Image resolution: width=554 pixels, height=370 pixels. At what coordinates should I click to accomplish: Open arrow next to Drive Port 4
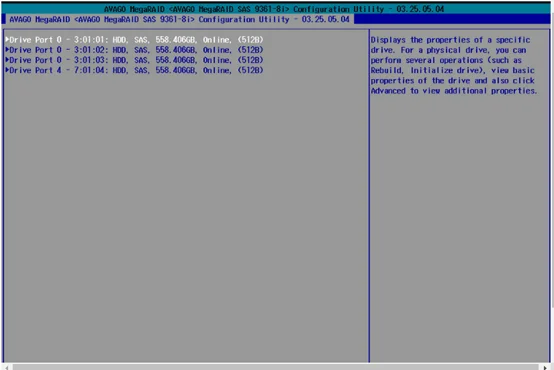point(7,70)
